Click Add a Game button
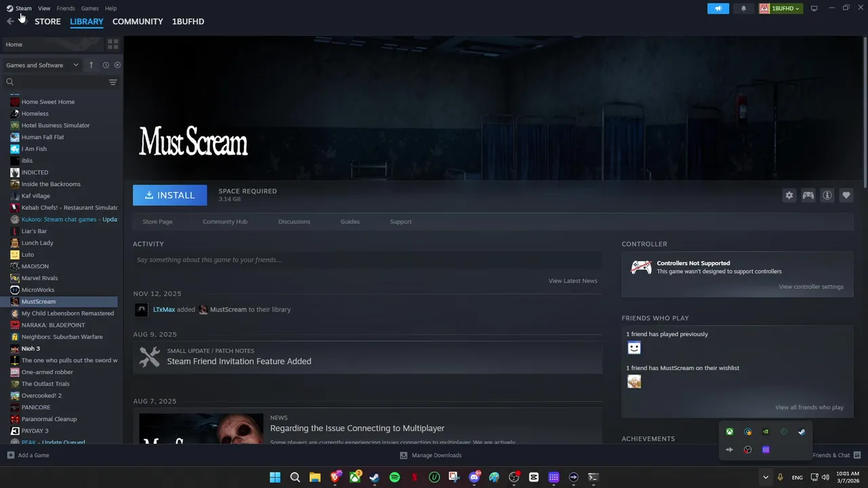Viewport: 868px width, 488px height. tap(28, 455)
